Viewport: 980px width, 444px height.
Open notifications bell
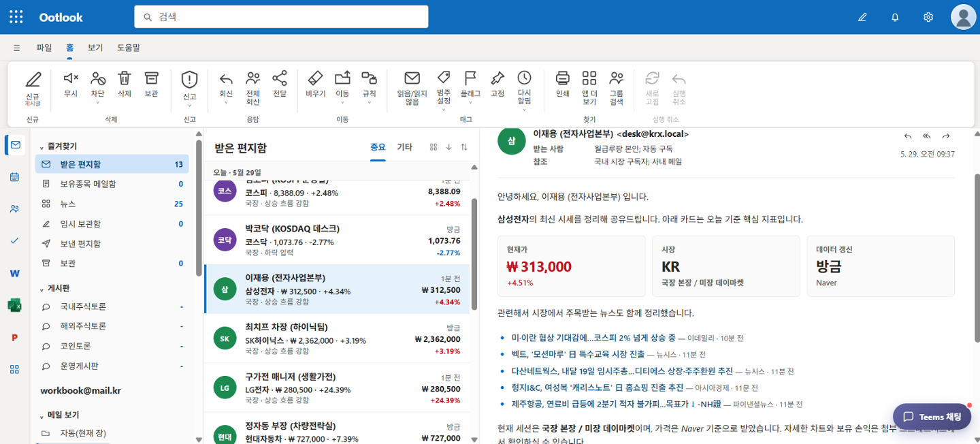895,17
